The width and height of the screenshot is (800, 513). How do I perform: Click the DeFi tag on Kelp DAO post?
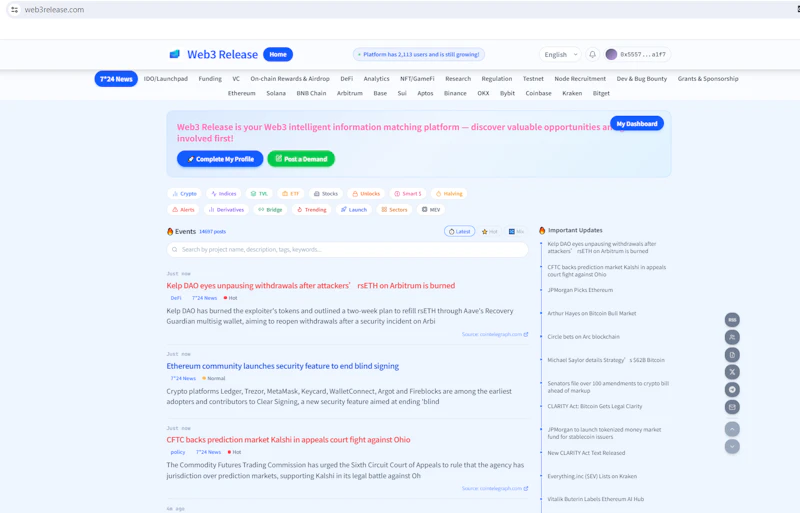pos(176,298)
